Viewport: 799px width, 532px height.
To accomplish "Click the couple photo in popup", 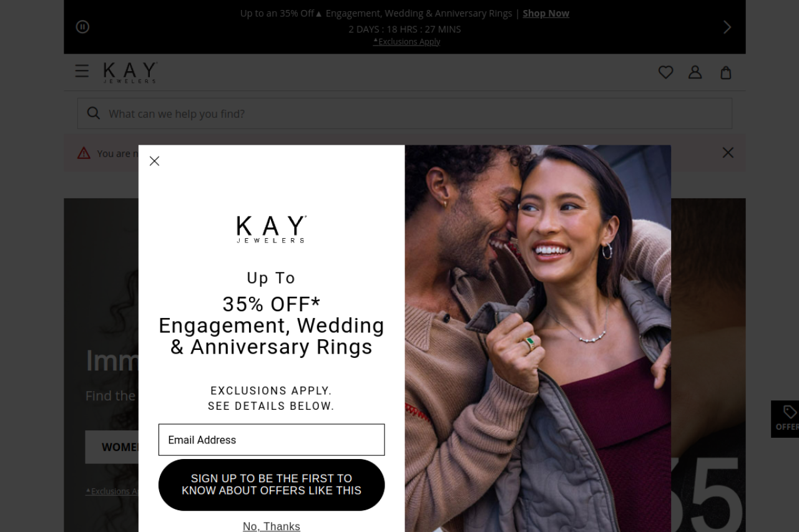I will 538,339.
